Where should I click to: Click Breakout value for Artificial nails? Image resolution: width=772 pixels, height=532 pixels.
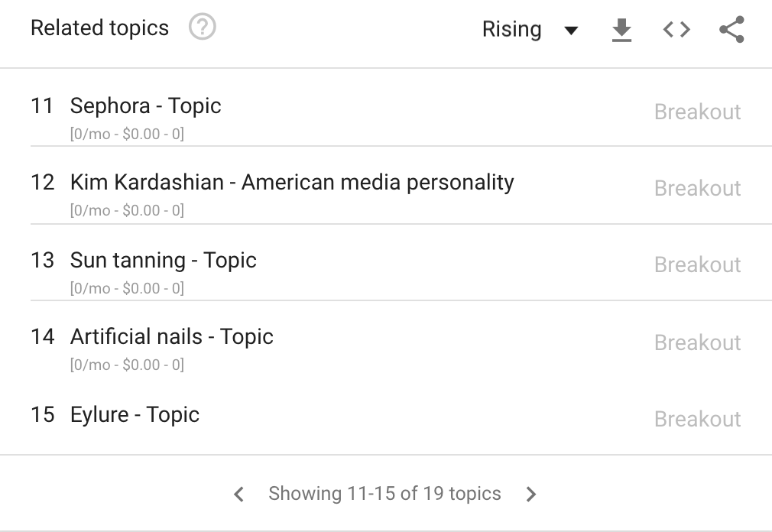click(697, 342)
